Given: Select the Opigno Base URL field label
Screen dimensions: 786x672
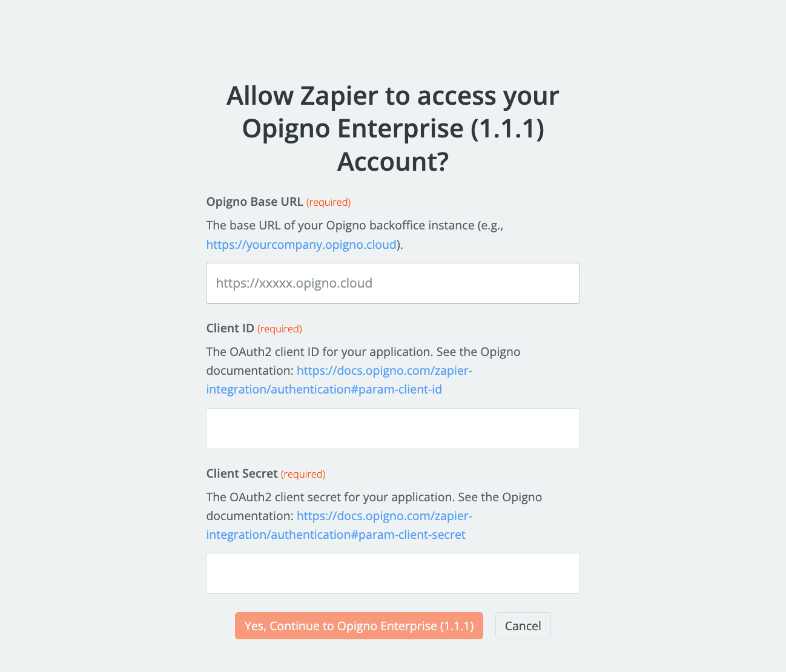Looking at the screenshot, I should pyautogui.click(x=254, y=201).
